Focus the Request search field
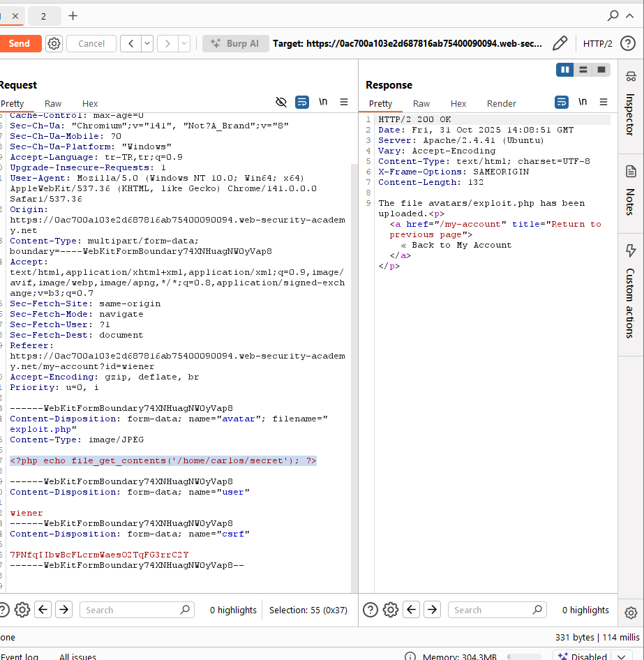Screen dimensions: 644x660 (137, 610)
